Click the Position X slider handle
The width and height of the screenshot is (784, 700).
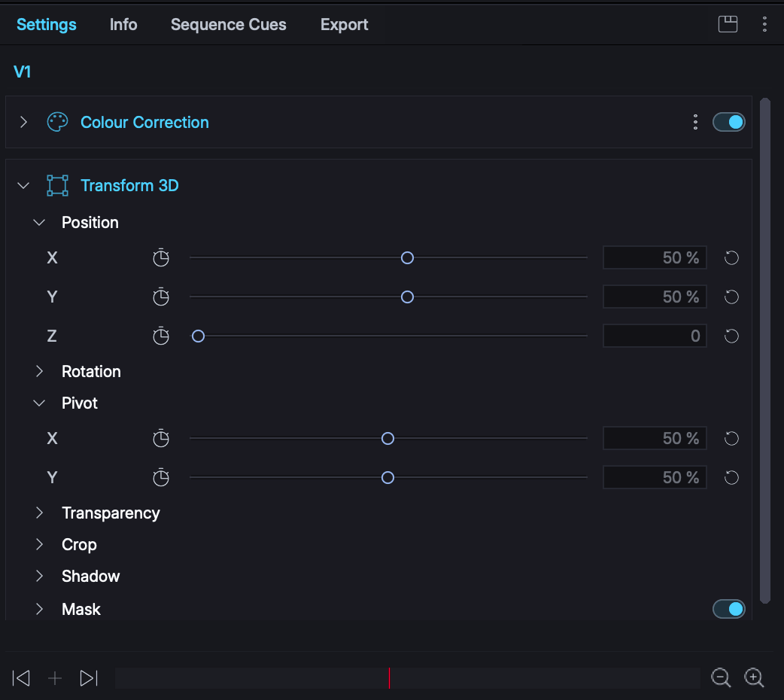coord(408,257)
